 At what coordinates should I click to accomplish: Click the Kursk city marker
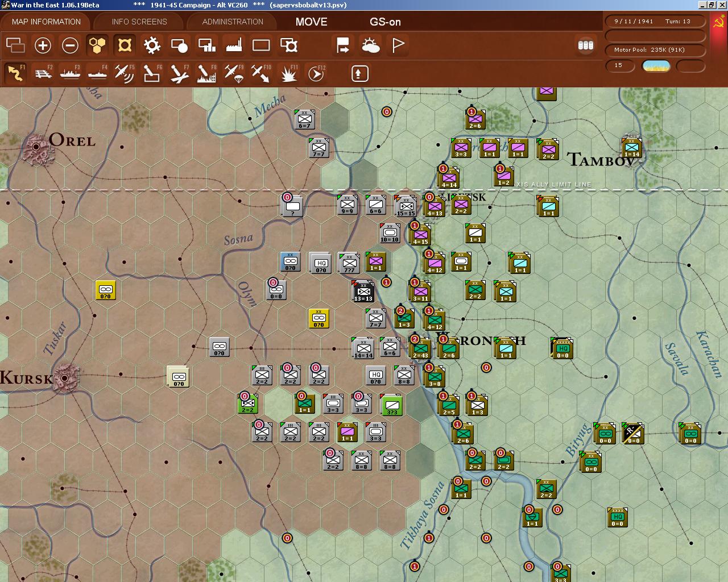click(x=65, y=377)
